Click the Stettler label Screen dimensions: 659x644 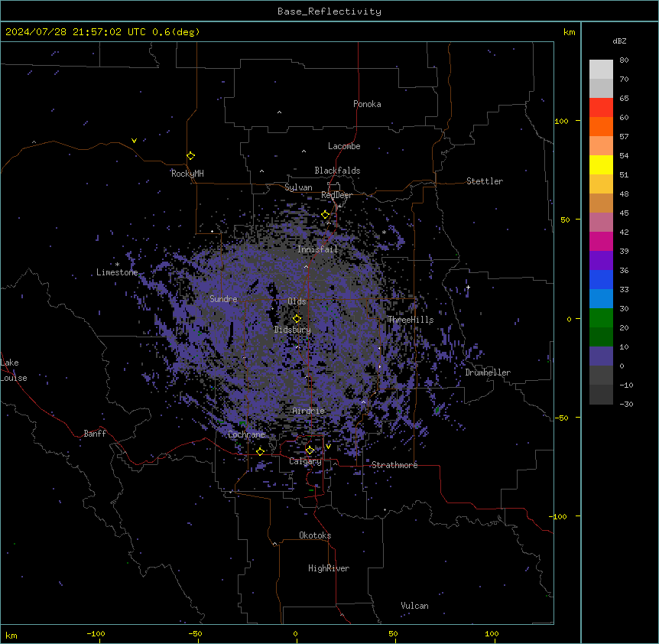(x=485, y=181)
